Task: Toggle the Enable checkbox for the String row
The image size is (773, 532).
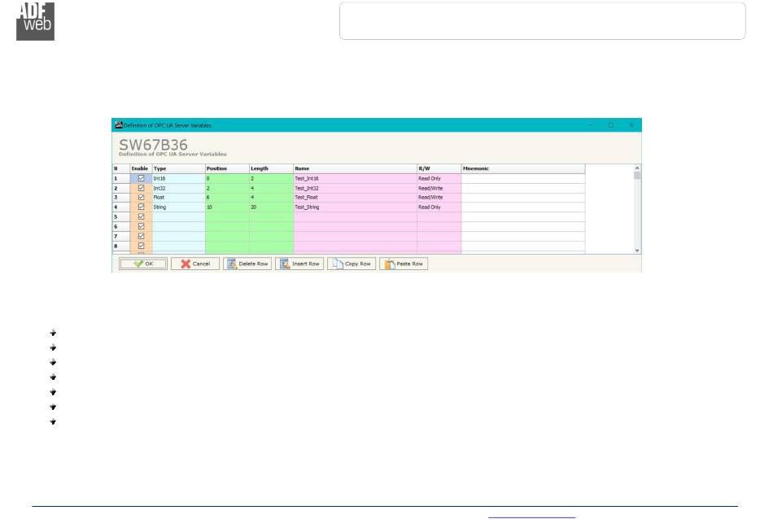Action: pos(141,207)
